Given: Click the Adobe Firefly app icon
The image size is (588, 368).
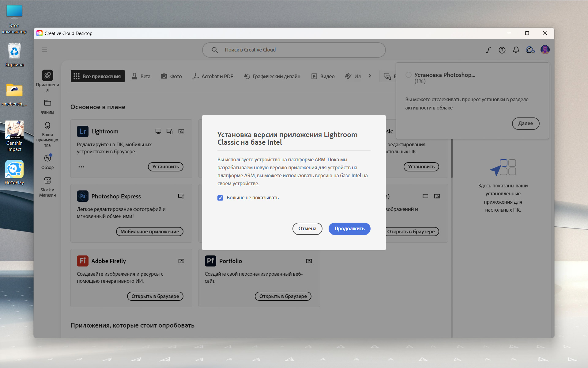Looking at the screenshot, I should click(83, 261).
